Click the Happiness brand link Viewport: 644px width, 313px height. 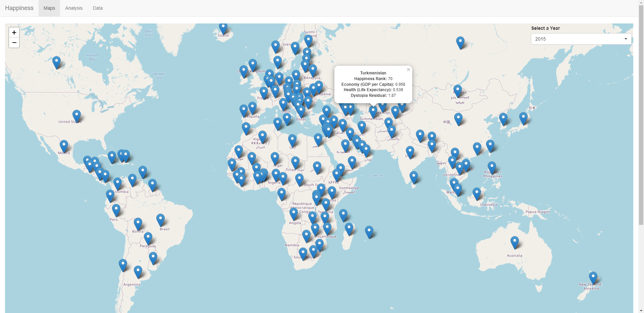(19, 8)
